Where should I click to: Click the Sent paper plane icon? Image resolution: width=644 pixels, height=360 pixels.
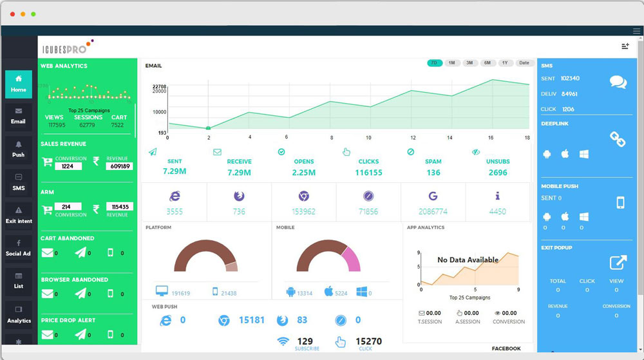coord(153,152)
